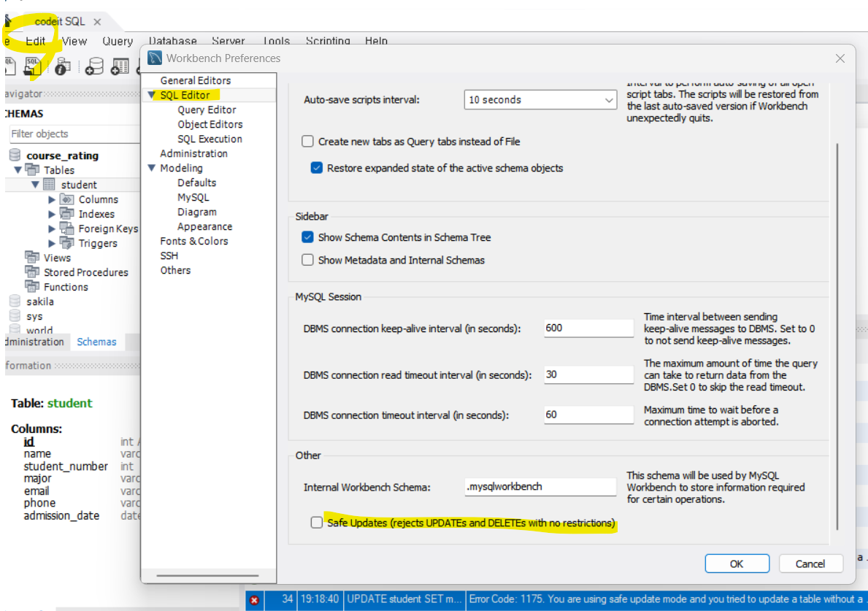Click the preferences page vertical scrollbar
This screenshot has height=611, width=868.
point(837,337)
